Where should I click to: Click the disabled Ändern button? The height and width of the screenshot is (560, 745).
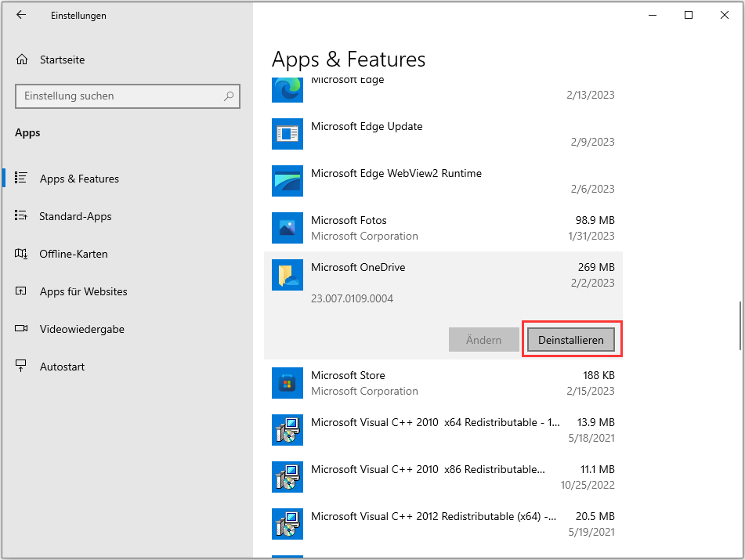(x=483, y=339)
